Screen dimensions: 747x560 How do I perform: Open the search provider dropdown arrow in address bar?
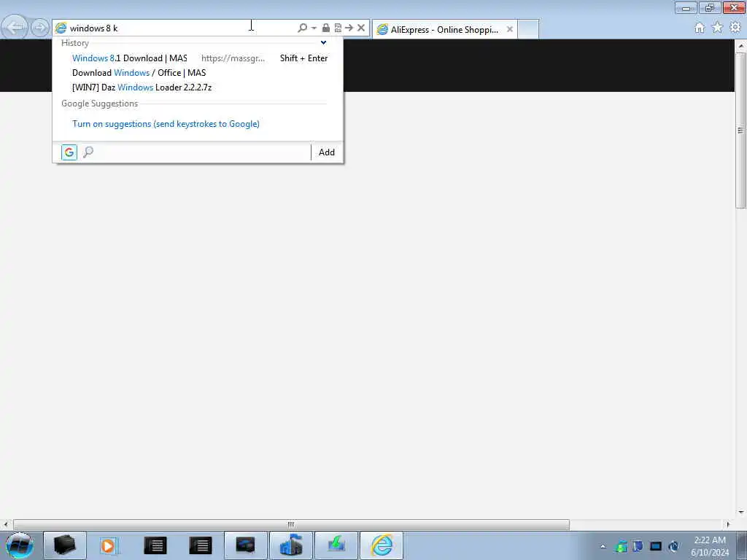pos(314,28)
